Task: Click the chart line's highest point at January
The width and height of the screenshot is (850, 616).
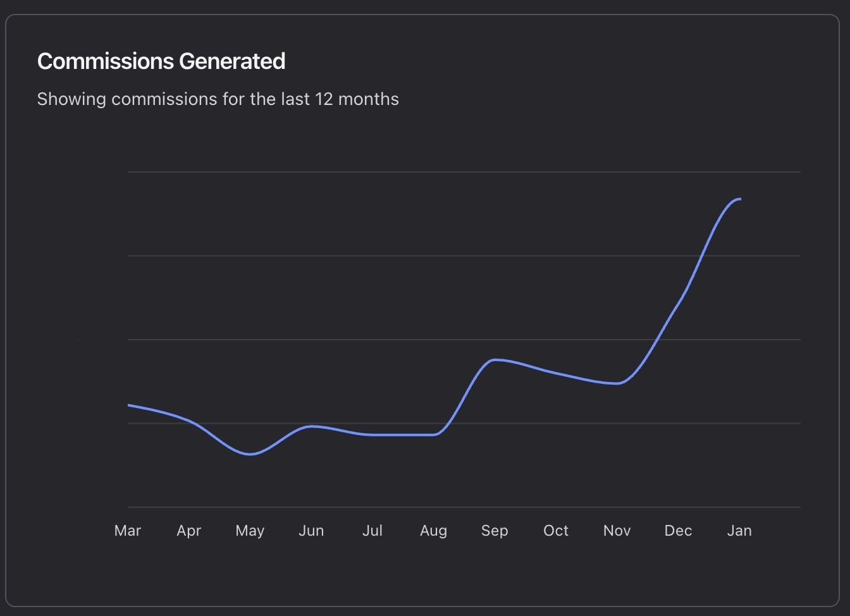Action: (739, 199)
